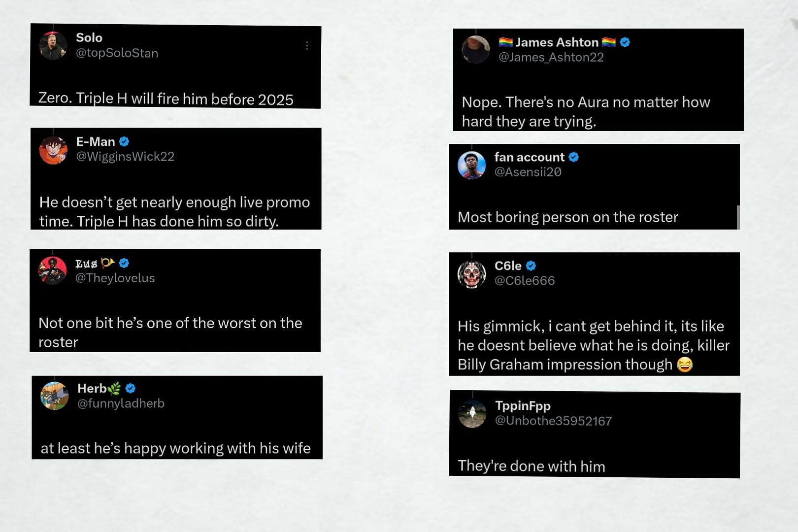Screen dimensions: 798x532
Task: Open the fan account profile avatar
Action: coord(471,165)
